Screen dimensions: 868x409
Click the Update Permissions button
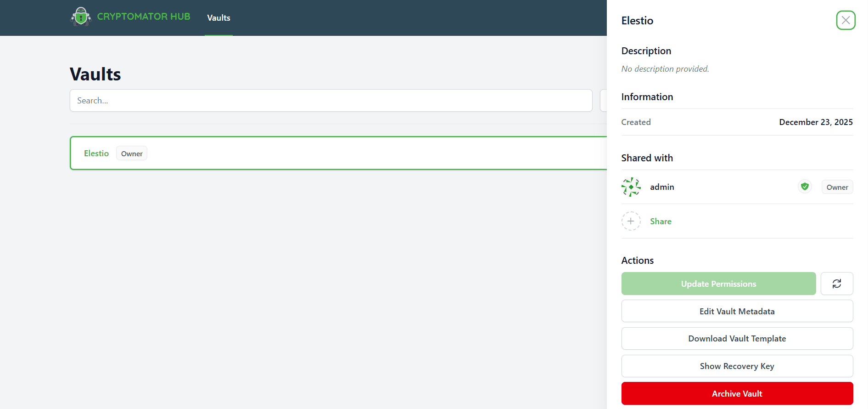(x=718, y=284)
